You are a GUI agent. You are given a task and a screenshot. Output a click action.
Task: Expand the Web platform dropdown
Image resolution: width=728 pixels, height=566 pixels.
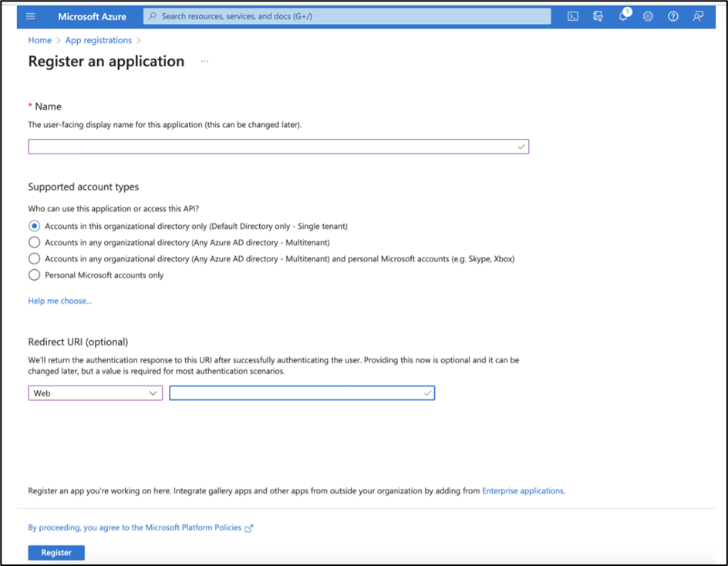tap(96, 392)
